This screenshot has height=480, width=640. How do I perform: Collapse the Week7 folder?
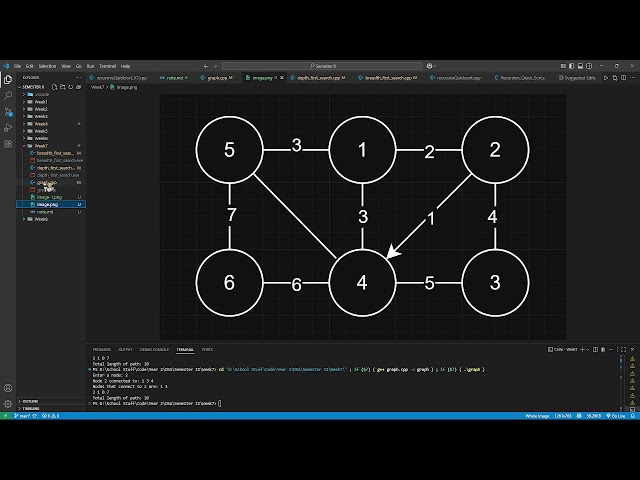click(x=51, y=146)
